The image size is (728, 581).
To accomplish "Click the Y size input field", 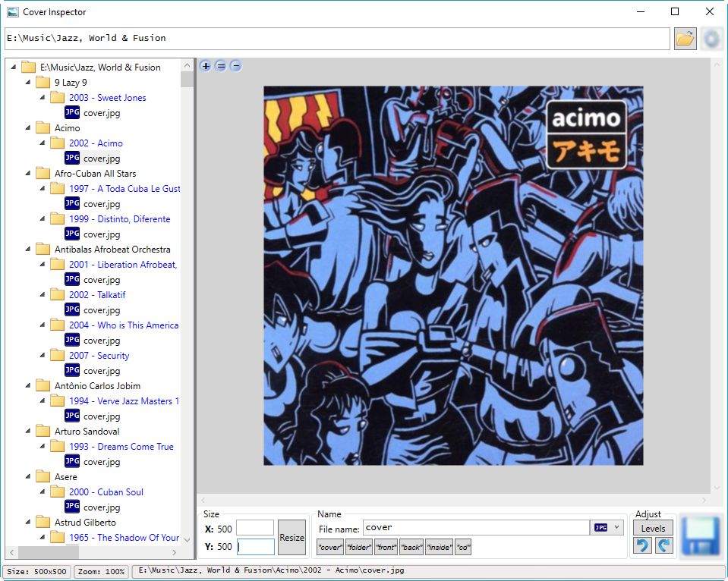I will pos(255,546).
